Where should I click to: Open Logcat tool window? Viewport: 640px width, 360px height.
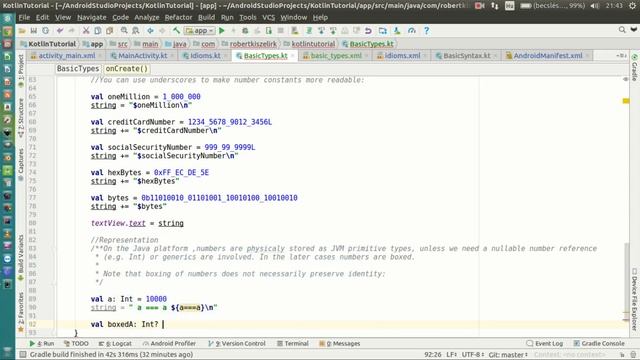116,344
